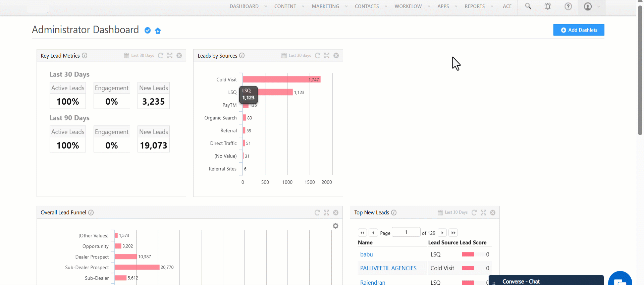Expand the user profile dropdown arrow
Viewport: 644px width, 285px height.
point(599,6)
